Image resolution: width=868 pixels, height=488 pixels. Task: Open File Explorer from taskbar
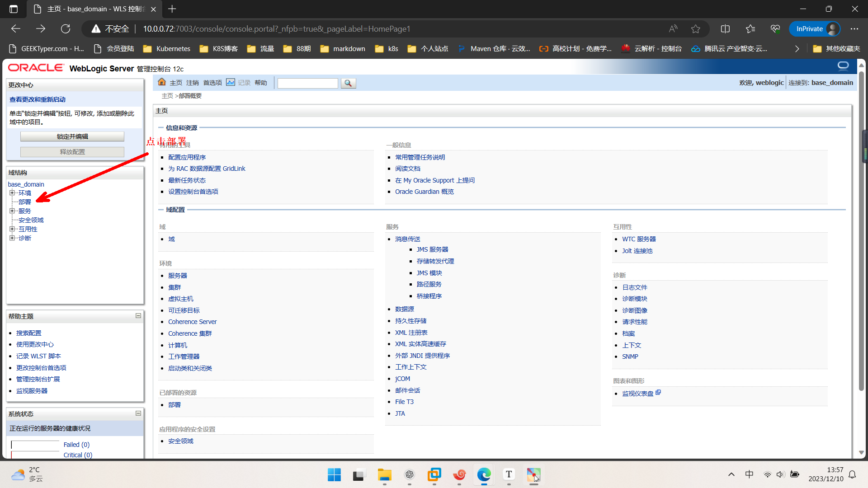[x=385, y=474]
